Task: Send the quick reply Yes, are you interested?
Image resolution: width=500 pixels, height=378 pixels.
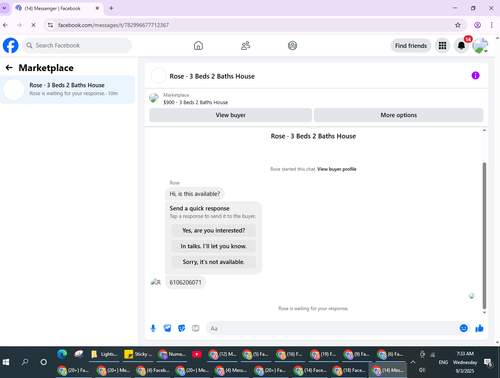Action: [213, 230]
